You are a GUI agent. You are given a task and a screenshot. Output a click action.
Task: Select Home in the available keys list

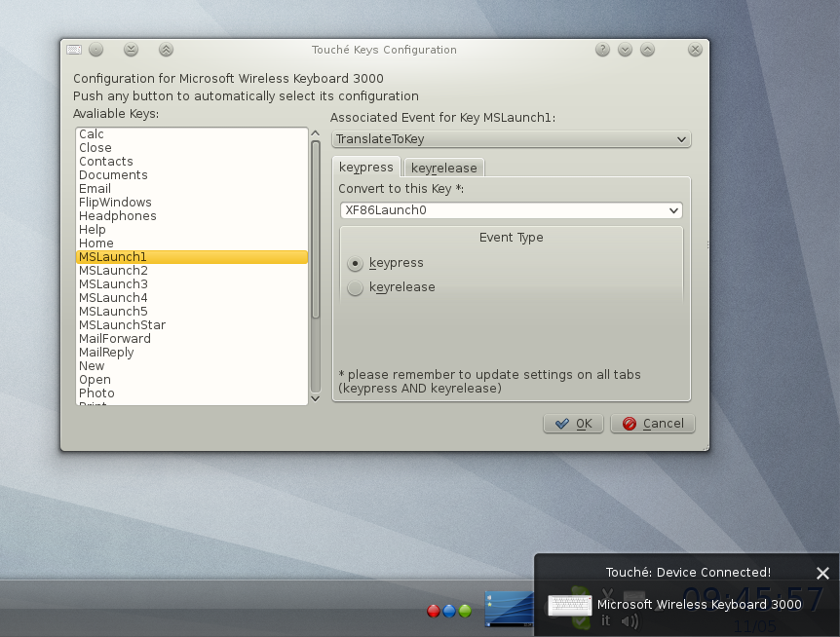click(x=192, y=244)
